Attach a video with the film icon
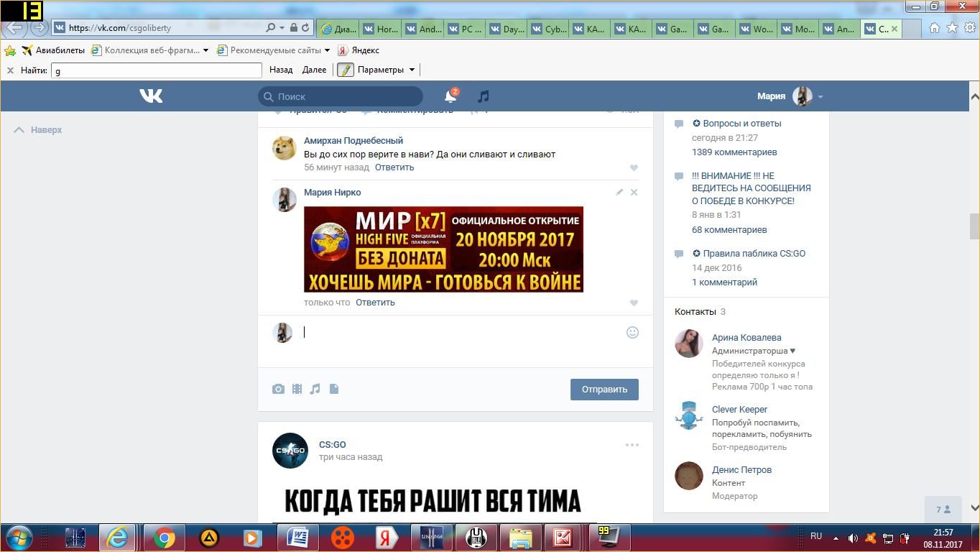Image resolution: width=980 pixels, height=552 pixels. click(x=297, y=389)
